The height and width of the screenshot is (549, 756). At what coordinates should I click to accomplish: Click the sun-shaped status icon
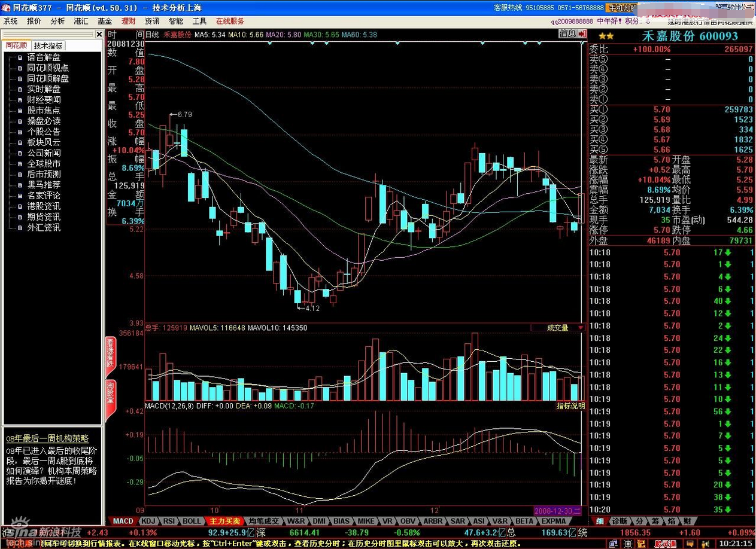point(627,543)
